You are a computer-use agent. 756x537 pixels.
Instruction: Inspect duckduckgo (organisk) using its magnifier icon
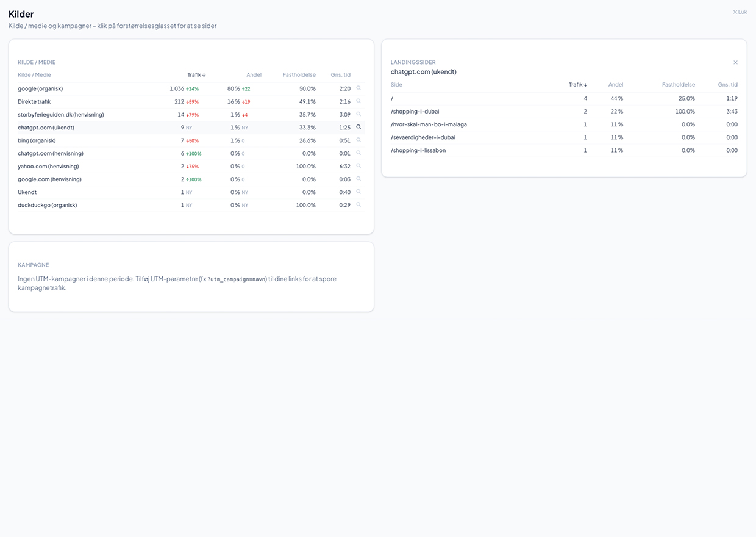click(358, 205)
